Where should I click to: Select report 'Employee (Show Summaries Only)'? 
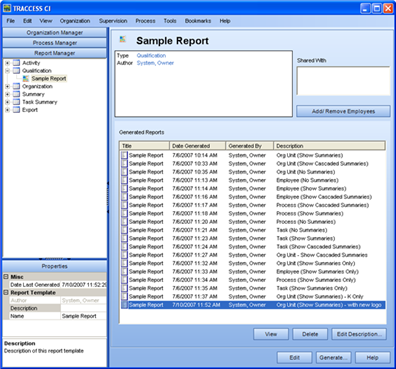253,272
